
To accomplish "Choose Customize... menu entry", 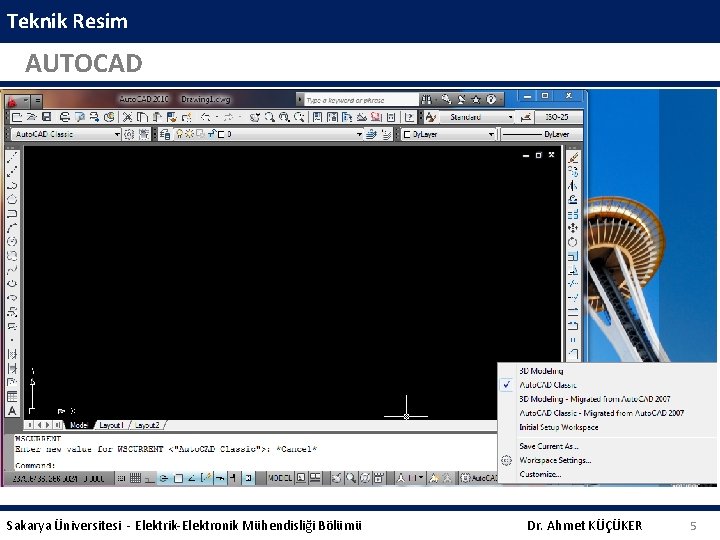I will 540,474.
